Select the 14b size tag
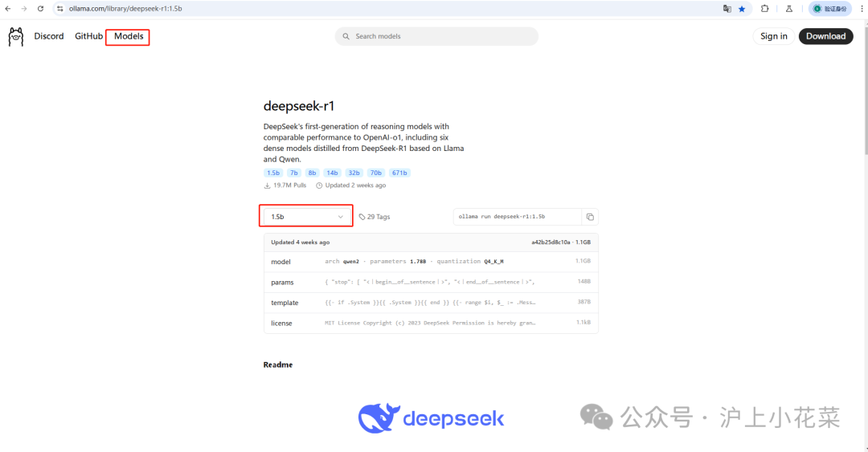 pyautogui.click(x=332, y=173)
